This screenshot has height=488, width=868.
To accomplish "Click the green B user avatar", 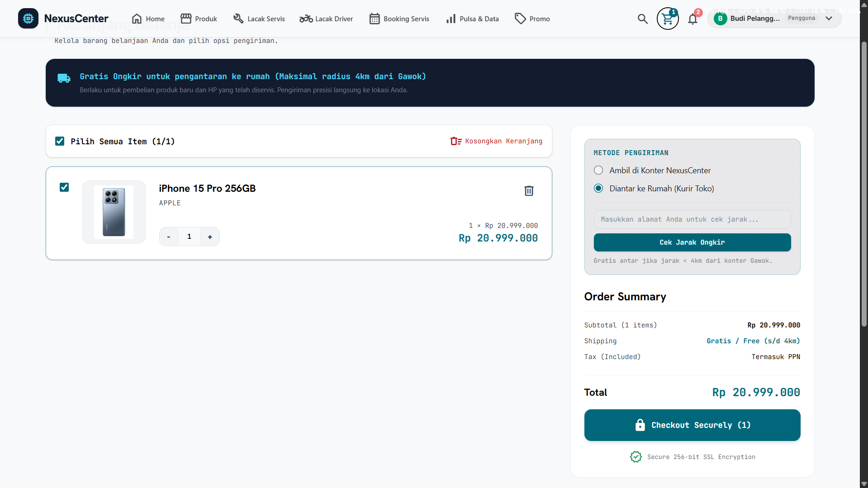I will click(720, 19).
